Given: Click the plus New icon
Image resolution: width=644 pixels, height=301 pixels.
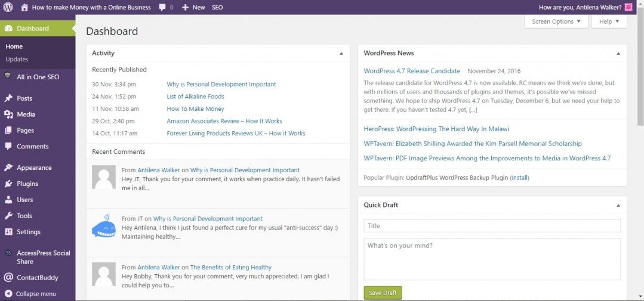Looking at the screenshot, I should coord(185,7).
